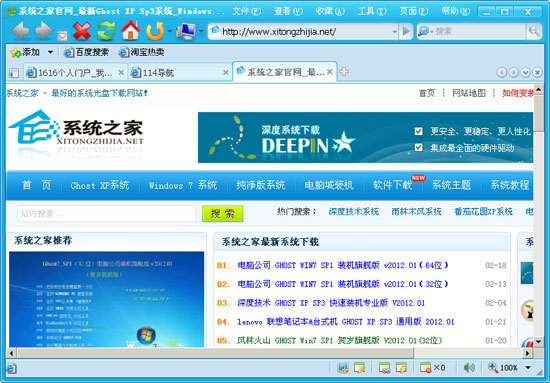Open the 文件 menu
The width and height of the screenshot is (550, 383).
(247, 11)
